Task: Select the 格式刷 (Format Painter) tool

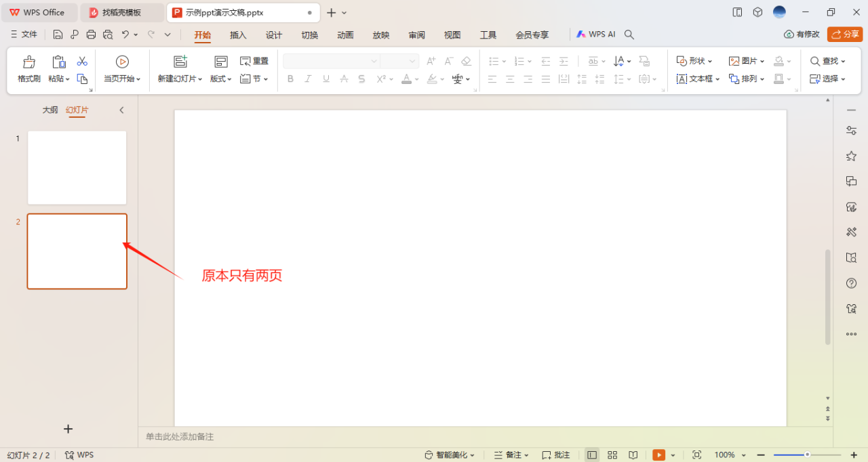Action: click(28, 68)
